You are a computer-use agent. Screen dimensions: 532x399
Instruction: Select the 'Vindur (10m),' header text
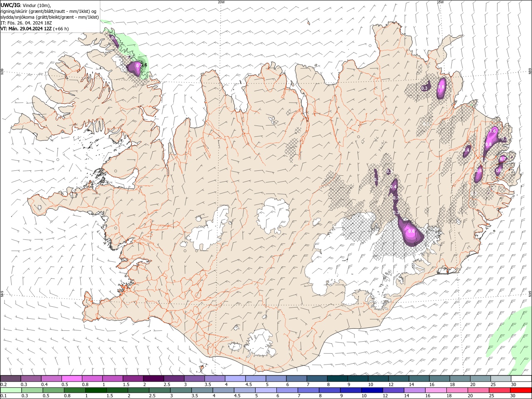point(36,5)
